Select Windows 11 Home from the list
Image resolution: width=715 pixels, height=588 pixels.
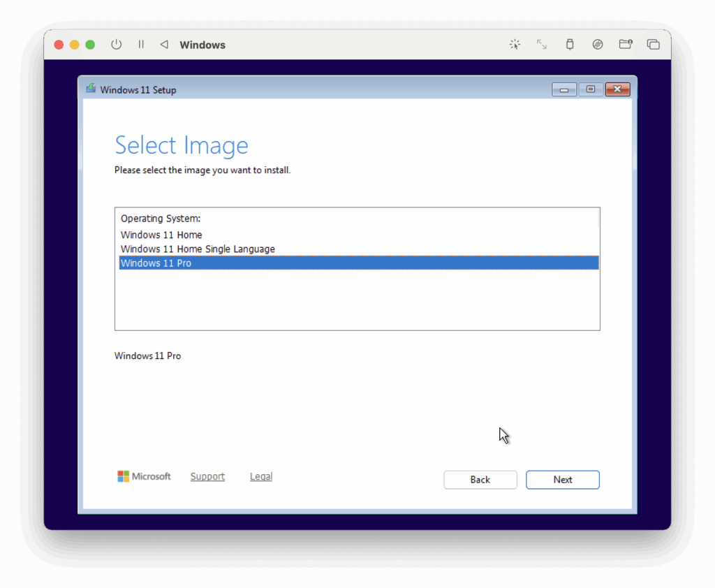pyautogui.click(x=161, y=235)
